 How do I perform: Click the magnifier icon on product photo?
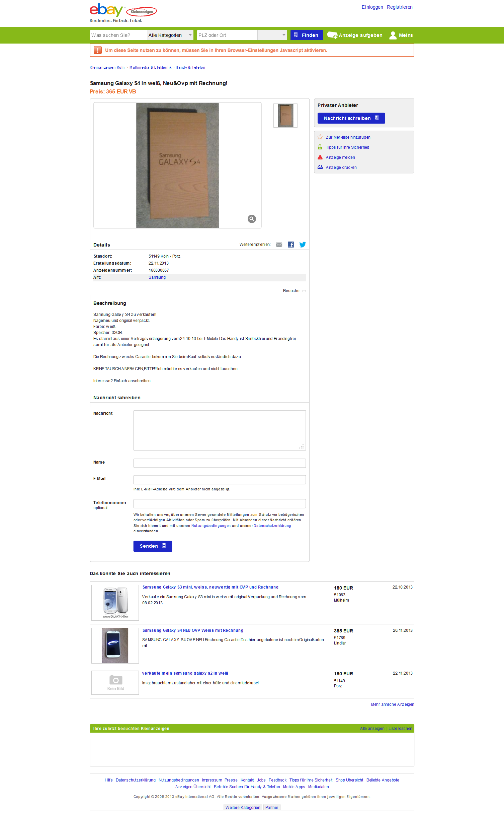[x=252, y=219]
